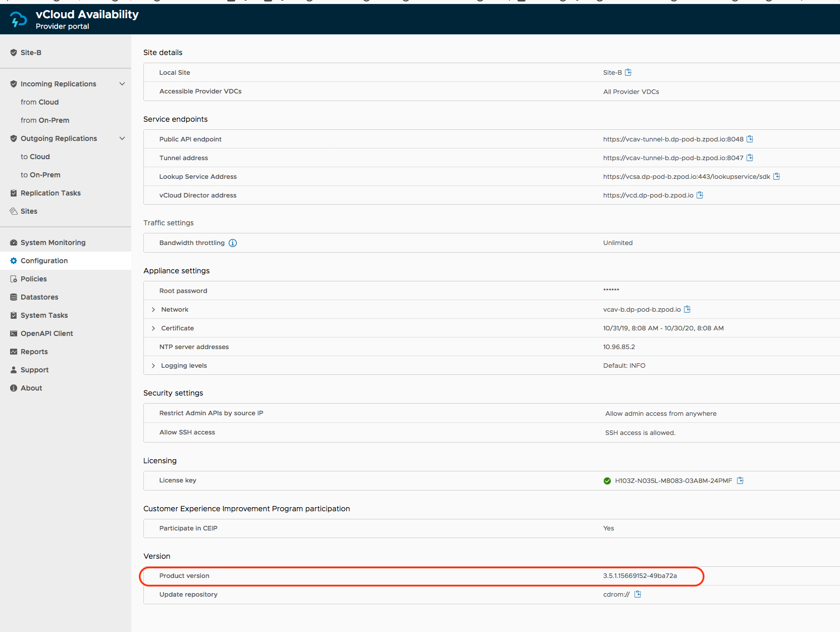Open outgoing replications to Cloud
This screenshot has width=840, height=632.
point(35,157)
